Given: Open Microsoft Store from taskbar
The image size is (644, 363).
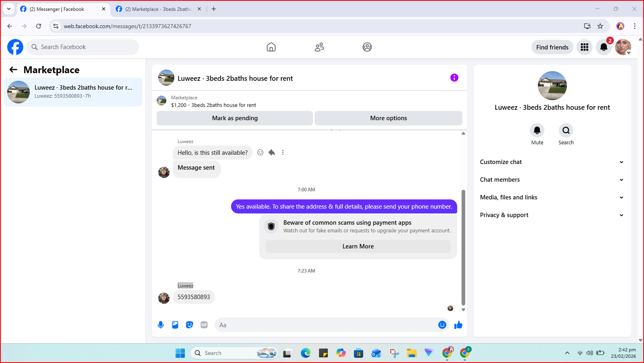Looking at the screenshot, I should click(x=359, y=353).
